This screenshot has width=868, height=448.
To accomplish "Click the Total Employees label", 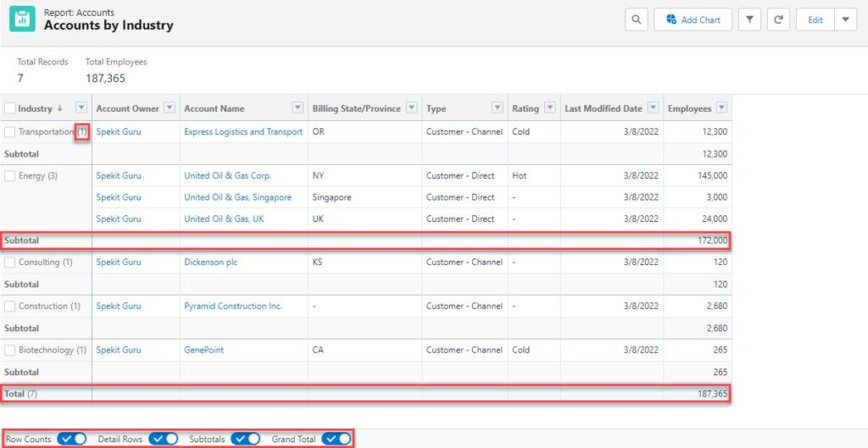I will pyautogui.click(x=116, y=62).
